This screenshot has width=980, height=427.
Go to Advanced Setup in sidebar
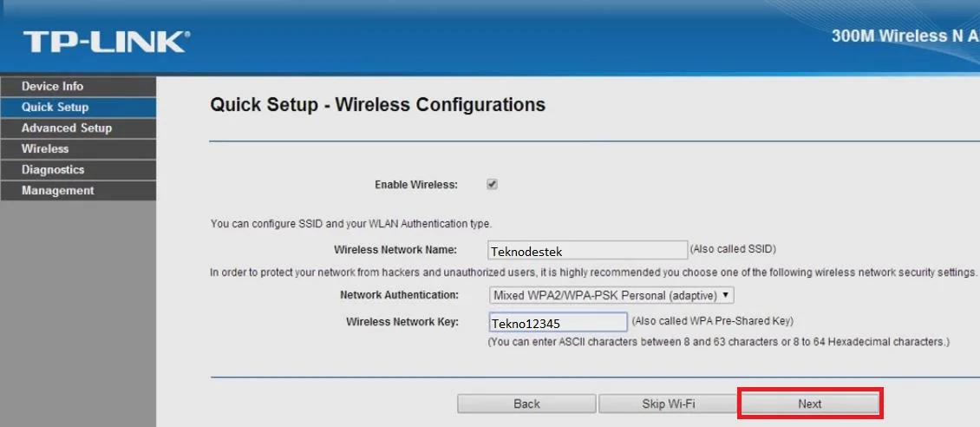pos(67,128)
